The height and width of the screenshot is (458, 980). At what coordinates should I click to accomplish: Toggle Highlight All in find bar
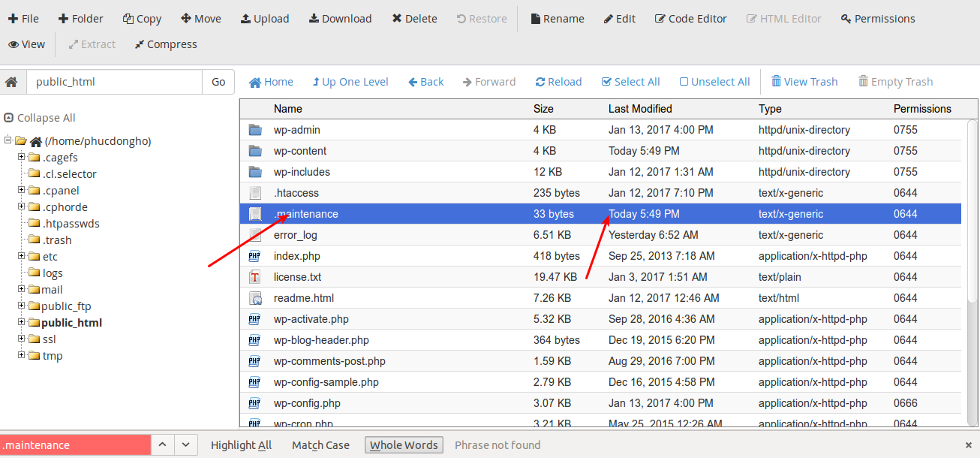[x=241, y=445]
